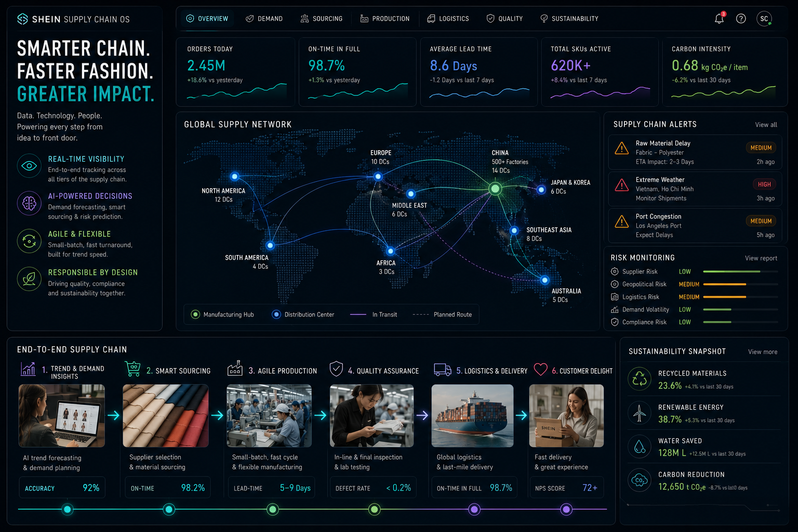Image resolution: width=798 pixels, height=532 pixels.
Task: Open the Carbon Intensity KPI card
Action: coord(725,72)
